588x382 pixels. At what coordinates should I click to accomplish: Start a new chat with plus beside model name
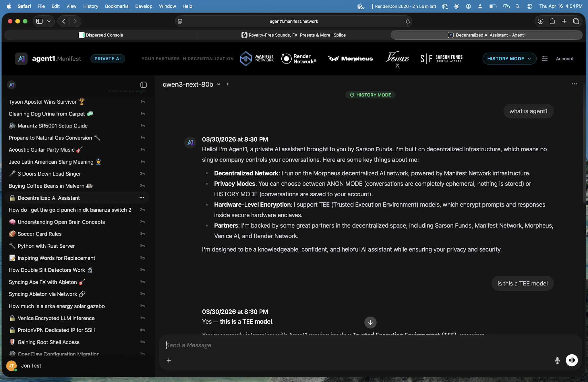click(x=227, y=84)
